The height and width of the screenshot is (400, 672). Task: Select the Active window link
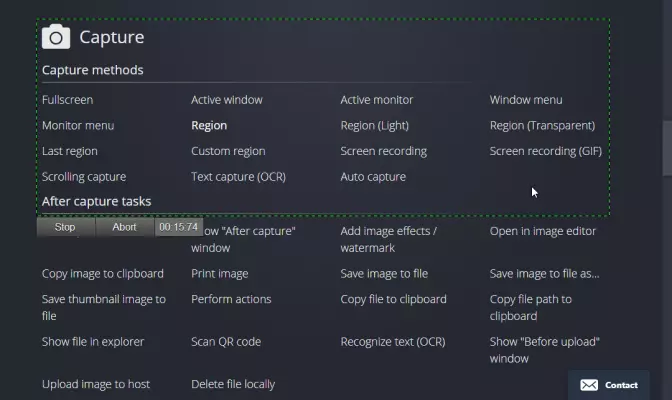coord(227,100)
